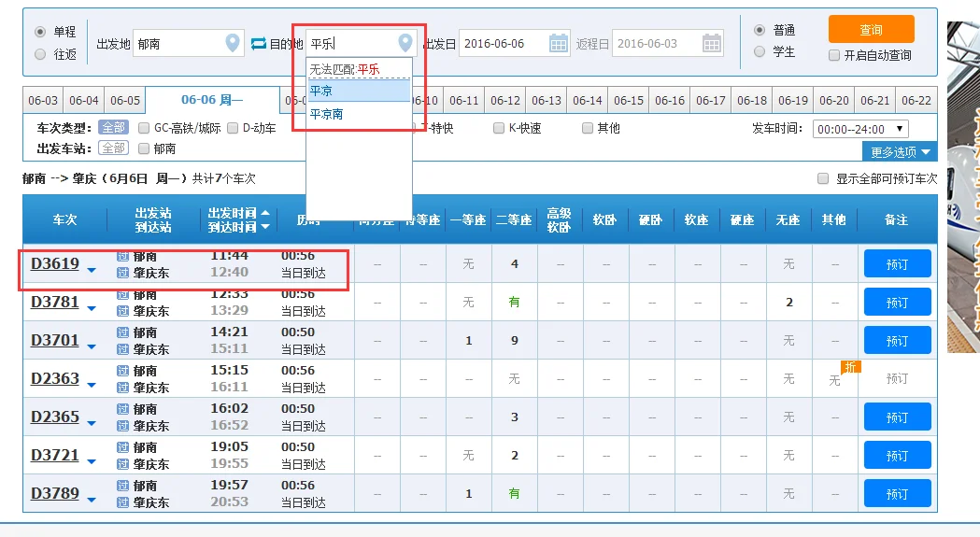Image resolution: width=980 pixels, height=537 pixels.
Task: Click the 过 icon beside 郁南 in D3721 row
Action: (123, 447)
